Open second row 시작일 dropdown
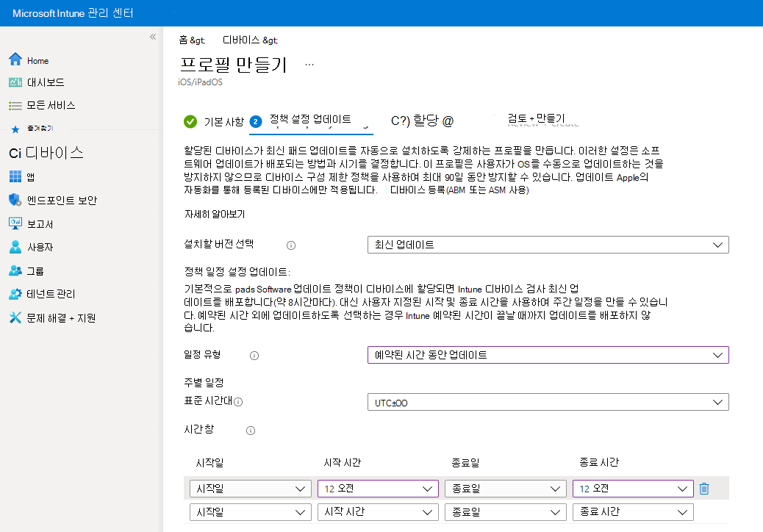 250,512
